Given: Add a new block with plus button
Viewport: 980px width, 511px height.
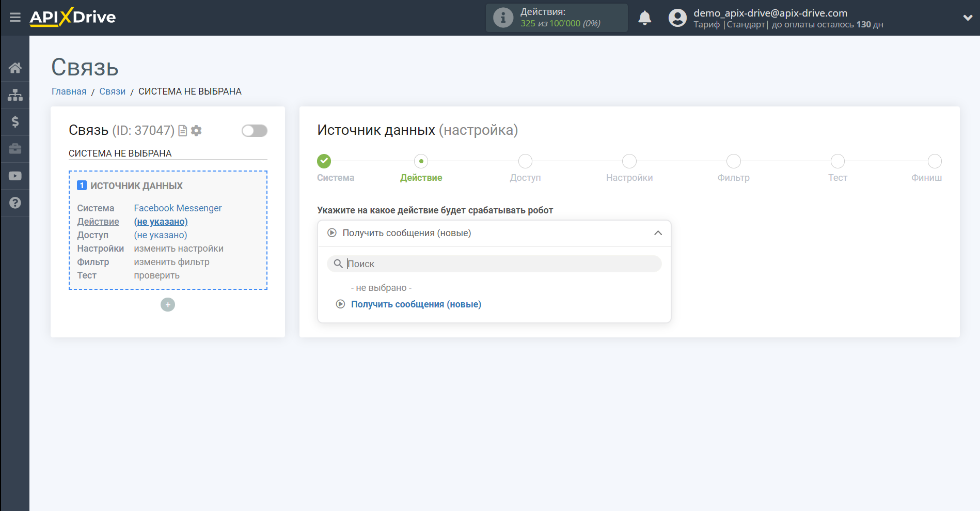Looking at the screenshot, I should pos(168,305).
